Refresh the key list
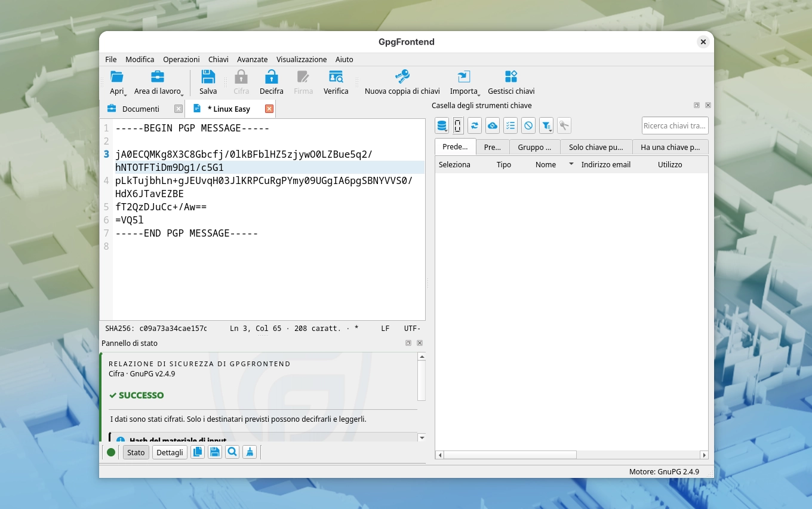The image size is (812, 509). pyautogui.click(x=475, y=125)
